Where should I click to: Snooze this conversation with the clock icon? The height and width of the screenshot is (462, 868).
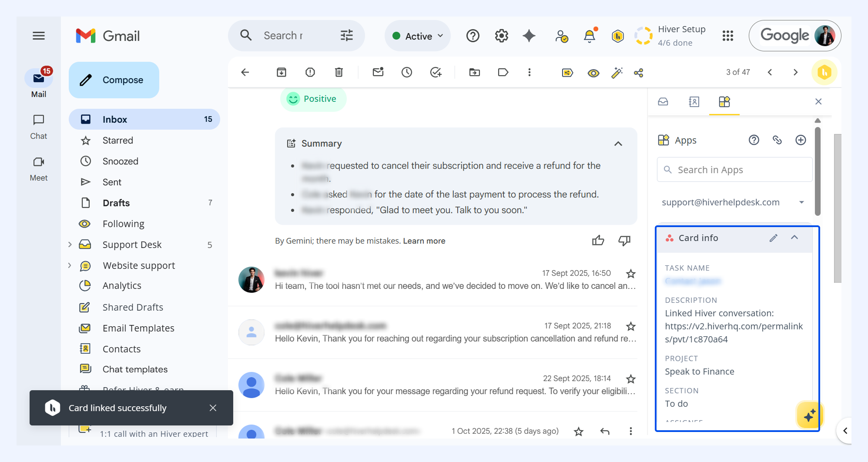point(407,72)
